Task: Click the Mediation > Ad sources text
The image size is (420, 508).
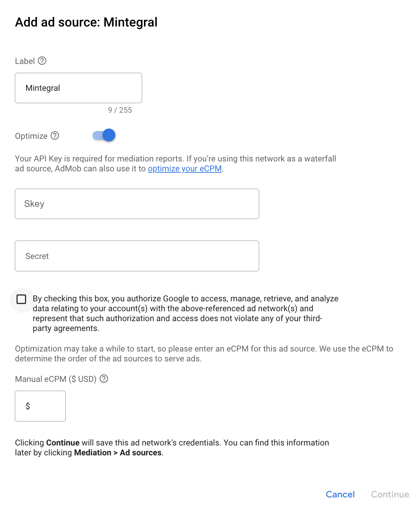Action: coord(118,453)
